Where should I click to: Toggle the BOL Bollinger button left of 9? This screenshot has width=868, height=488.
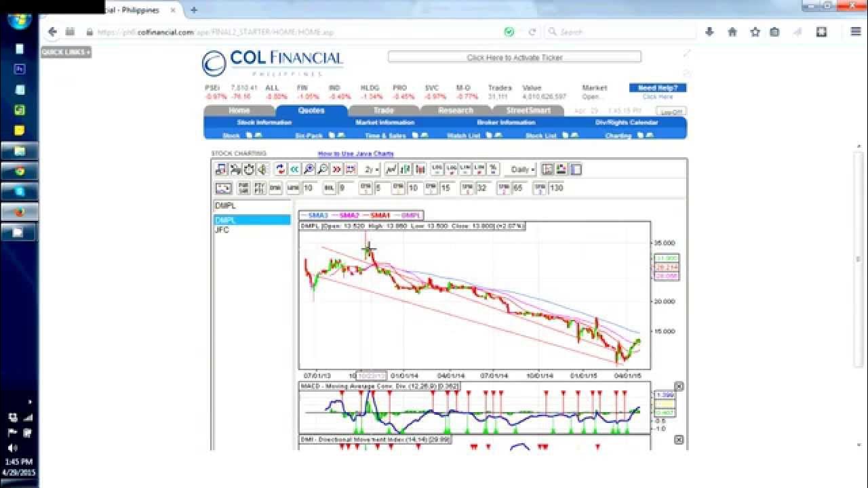click(330, 188)
